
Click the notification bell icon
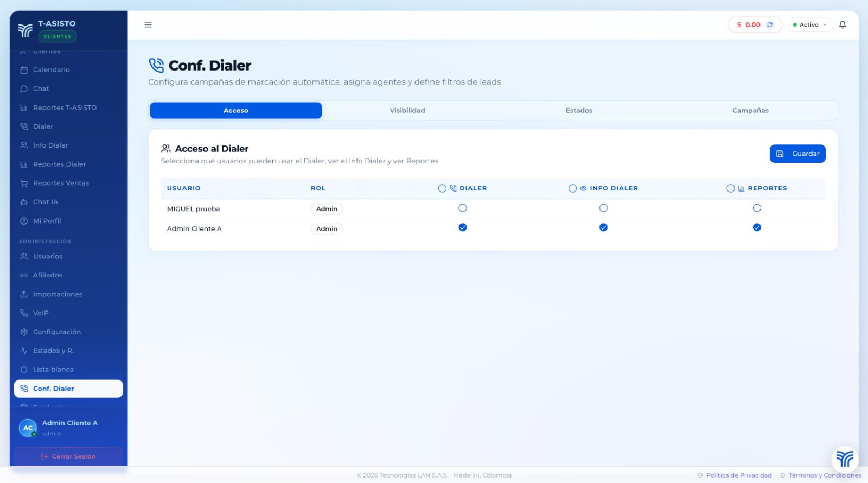pyautogui.click(x=843, y=24)
